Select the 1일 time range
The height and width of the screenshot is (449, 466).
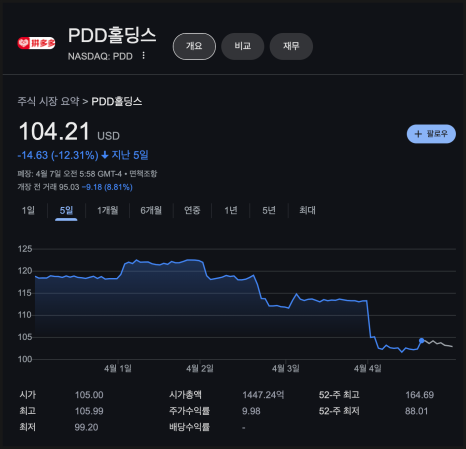pyautogui.click(x=28, y=210)
